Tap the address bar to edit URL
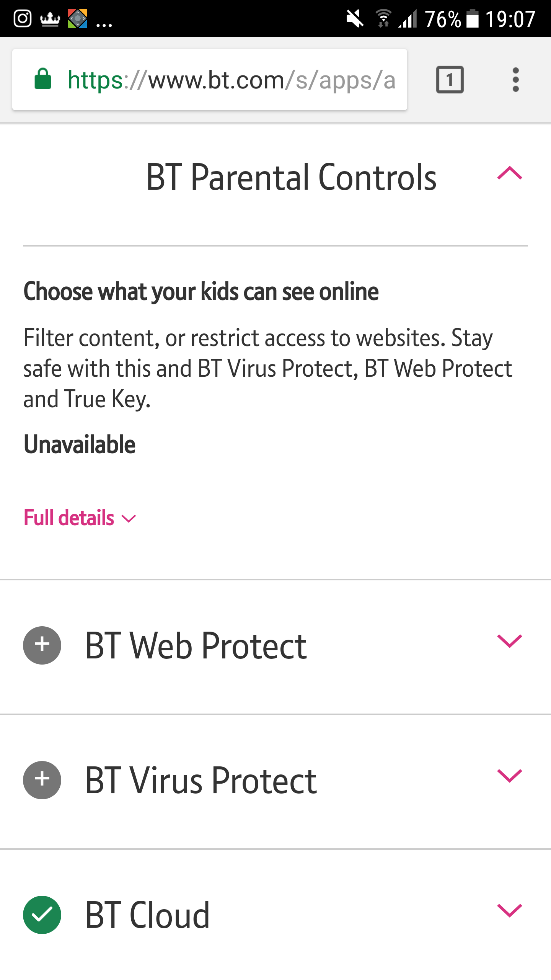The height and width of the screenshot is (980, 551). point(230,80)
